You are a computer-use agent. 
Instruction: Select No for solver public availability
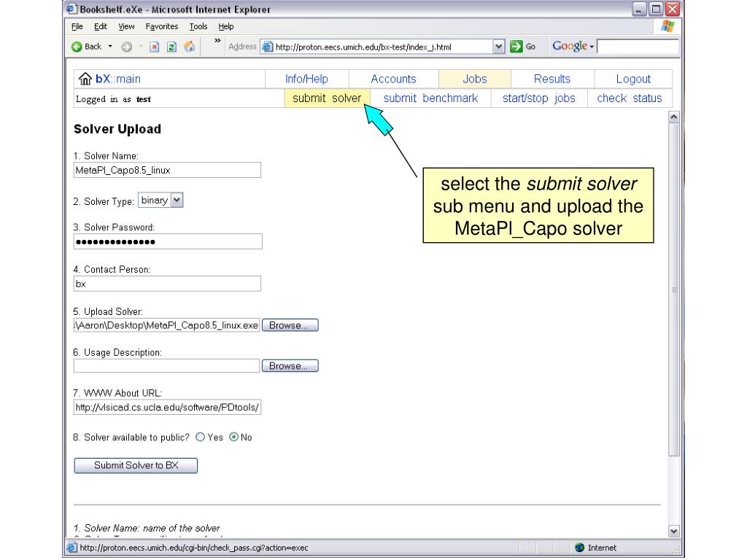click(x=233, y=437)
